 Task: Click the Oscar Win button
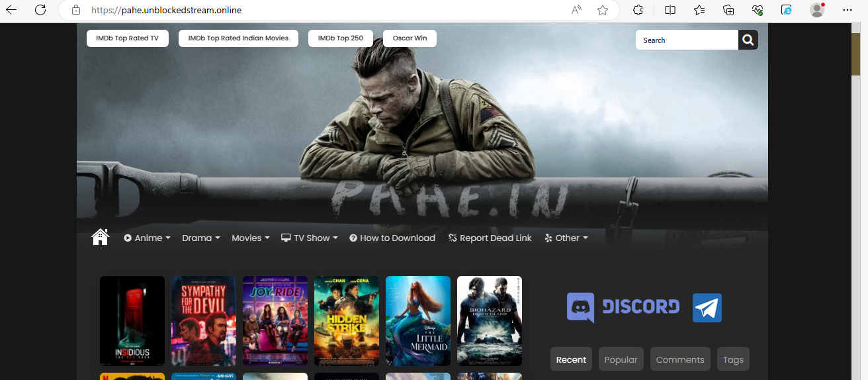(410, 38)
